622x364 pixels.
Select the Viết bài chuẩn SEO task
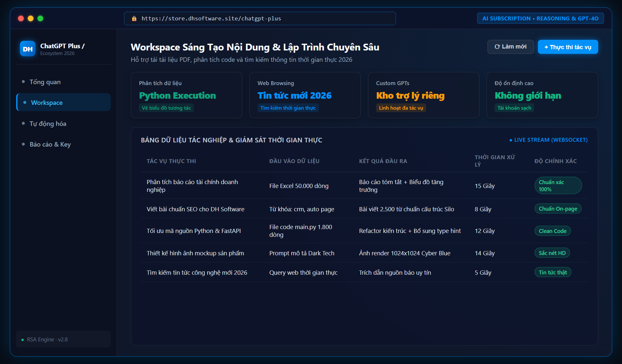(364, 209)
